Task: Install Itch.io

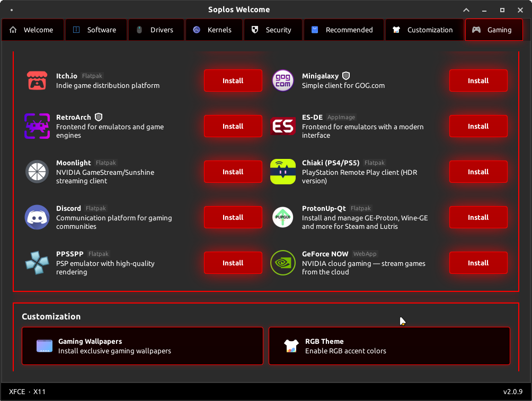Action: 233,81
